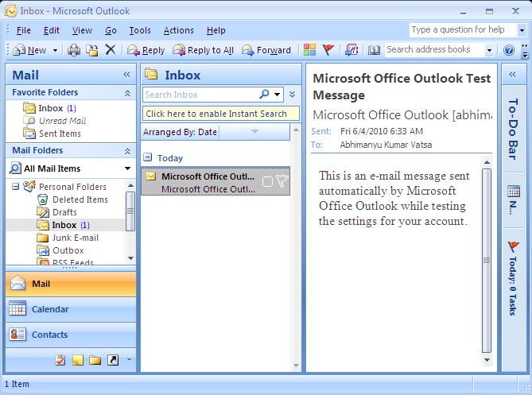Select Sent Items favorite folder
Viewport: 532px width, 395px height.
pyautogui.click(x=52, y=134)
